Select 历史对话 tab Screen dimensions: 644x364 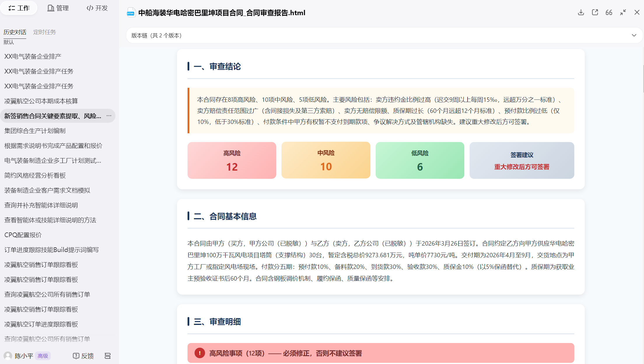(15, 32)
